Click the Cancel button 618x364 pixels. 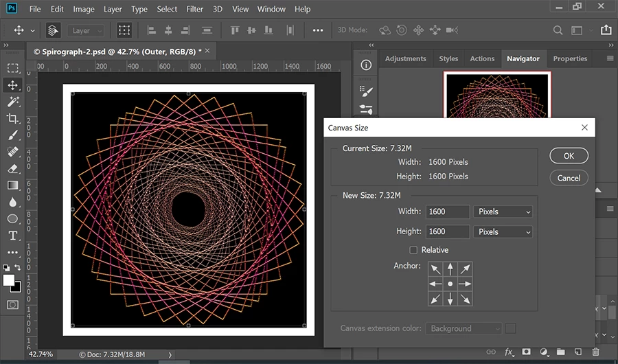point(569,178)
